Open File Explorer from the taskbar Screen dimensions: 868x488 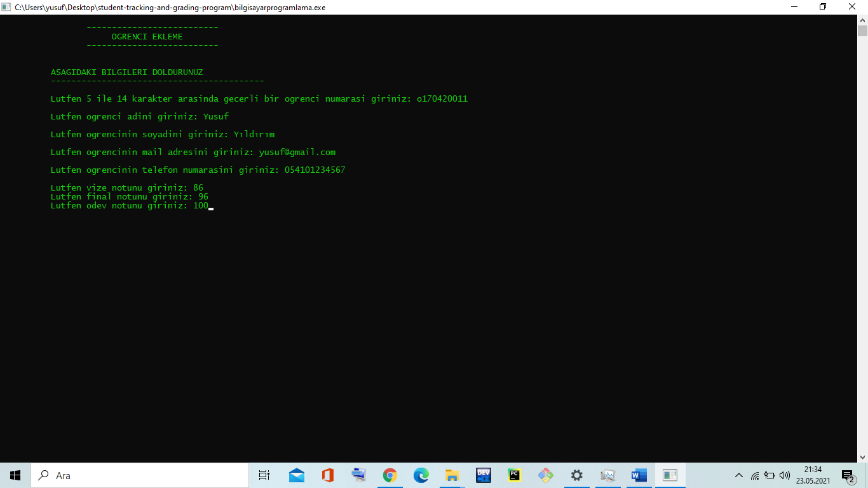pos(452,475)
